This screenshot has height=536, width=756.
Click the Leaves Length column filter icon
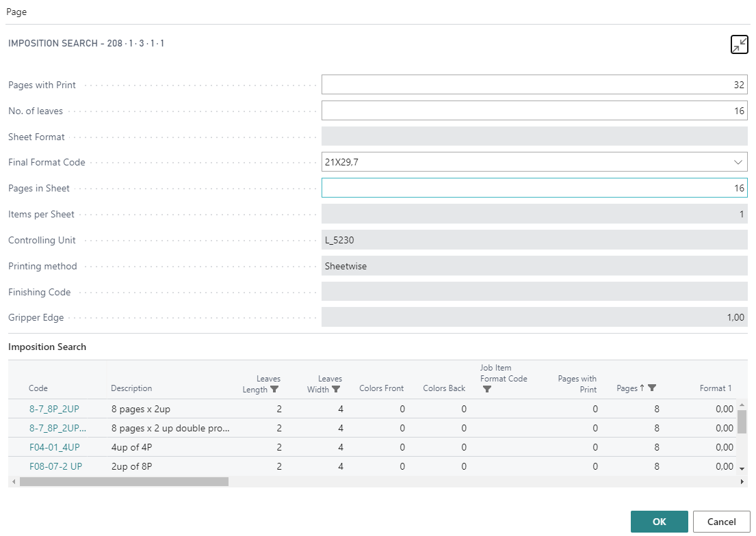coord(274,389)
